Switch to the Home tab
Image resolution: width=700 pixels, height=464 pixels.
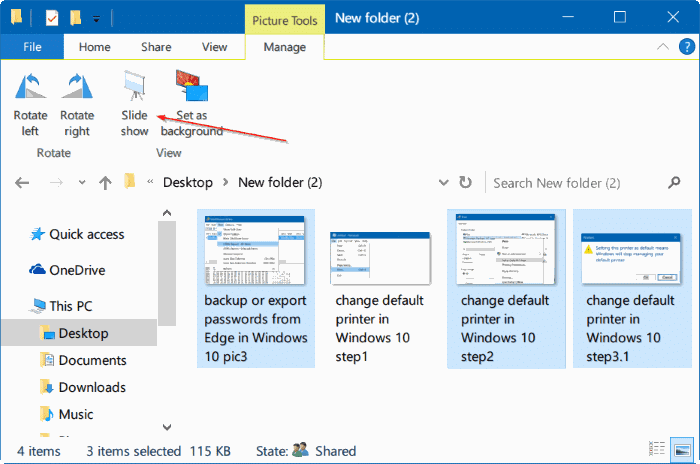pyautogui.click(x=95, y=47)
